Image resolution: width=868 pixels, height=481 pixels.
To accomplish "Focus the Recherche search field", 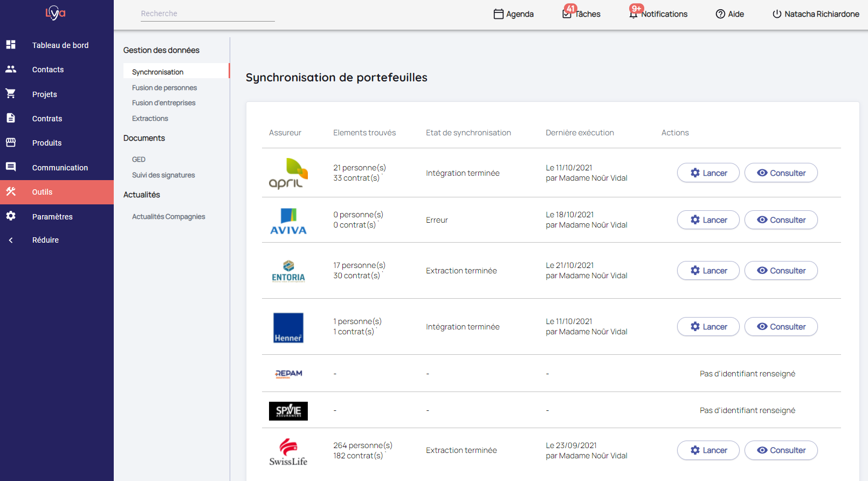I will [x=208, y=13].
